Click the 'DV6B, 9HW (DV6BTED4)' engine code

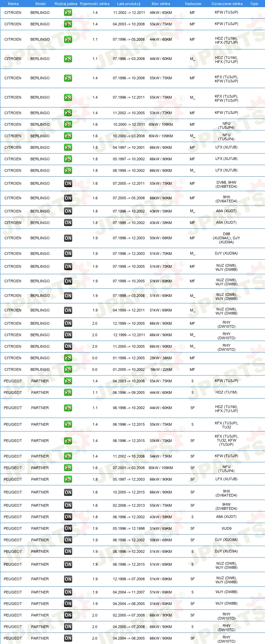(x=227, y=184)
